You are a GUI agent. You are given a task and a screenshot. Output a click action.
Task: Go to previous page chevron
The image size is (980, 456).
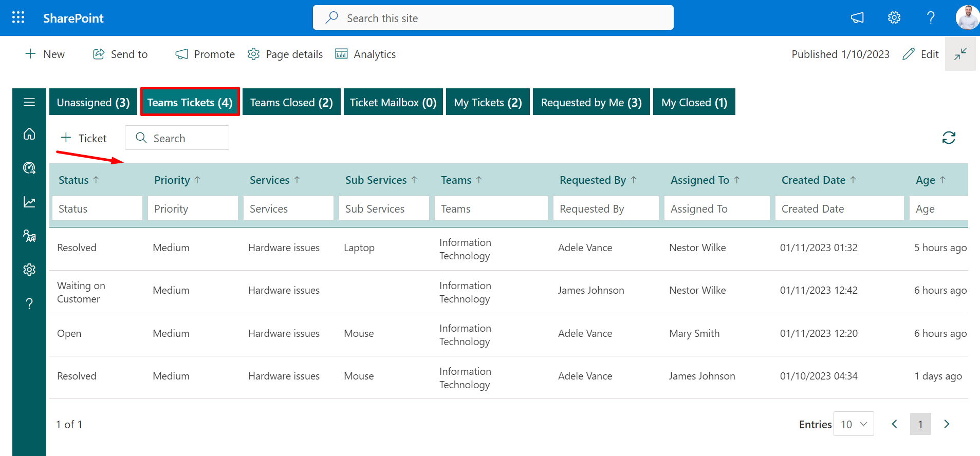[895, 424]
